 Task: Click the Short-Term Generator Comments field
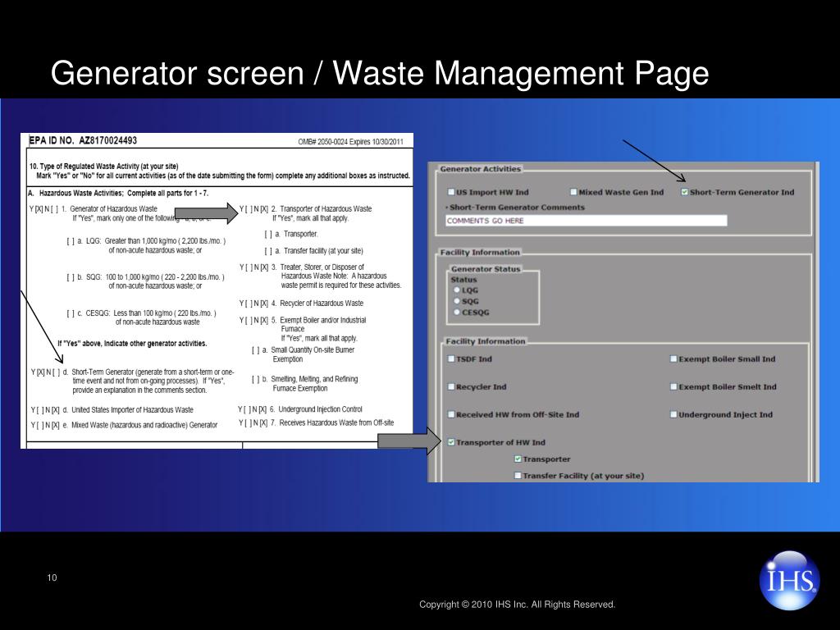click(586, 220)
